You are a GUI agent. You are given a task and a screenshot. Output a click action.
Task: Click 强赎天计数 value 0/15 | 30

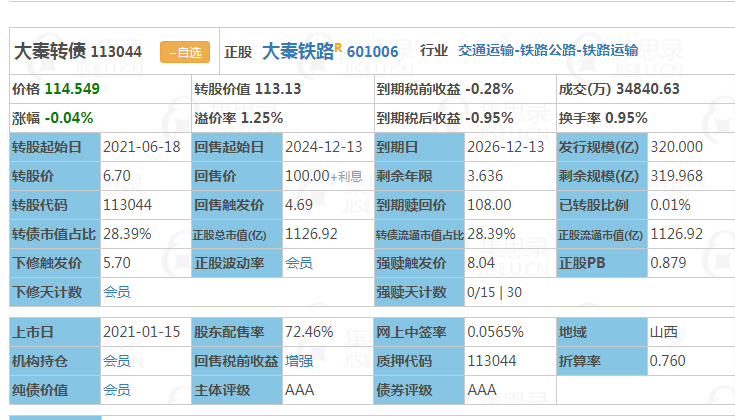click(495, 292)
